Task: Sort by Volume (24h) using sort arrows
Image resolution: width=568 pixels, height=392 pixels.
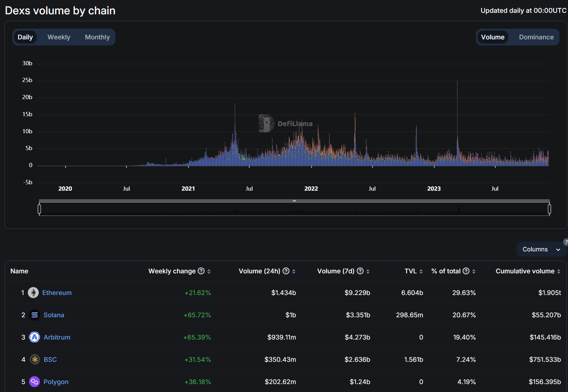Action: click(x=294, y=271)
